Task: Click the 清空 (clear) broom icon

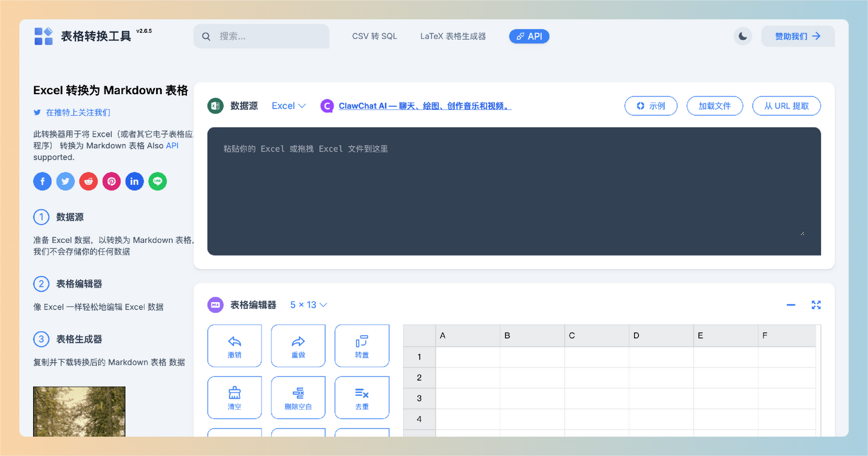Action: click(234, 397)
